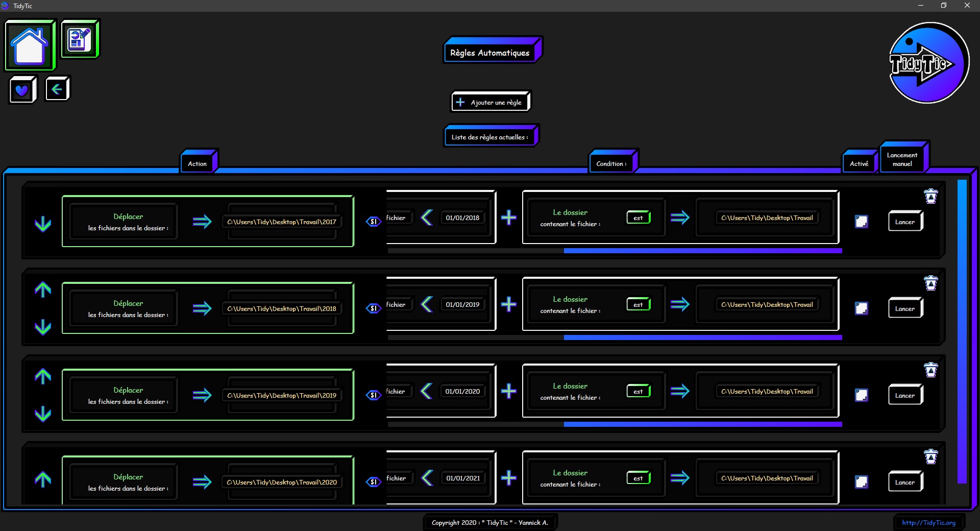
Task: Delete the Travail\2017 rule with trash icon
Action: 931,197
